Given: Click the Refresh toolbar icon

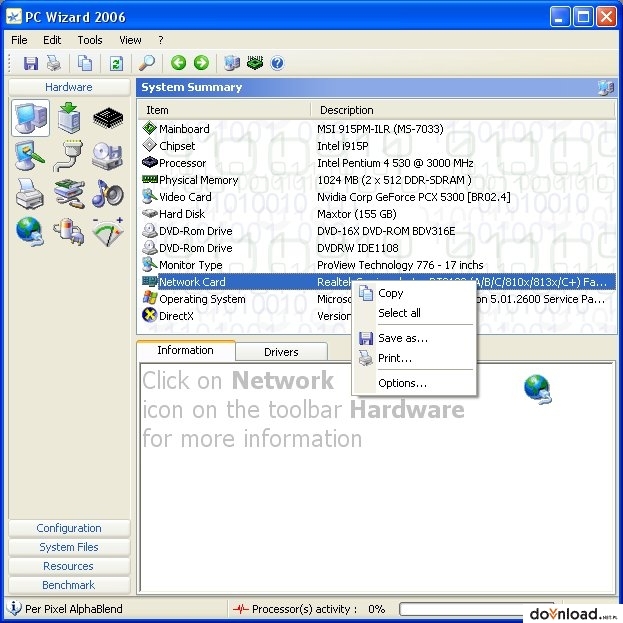Looking at the screenshot, I should (x=116, y=63).
